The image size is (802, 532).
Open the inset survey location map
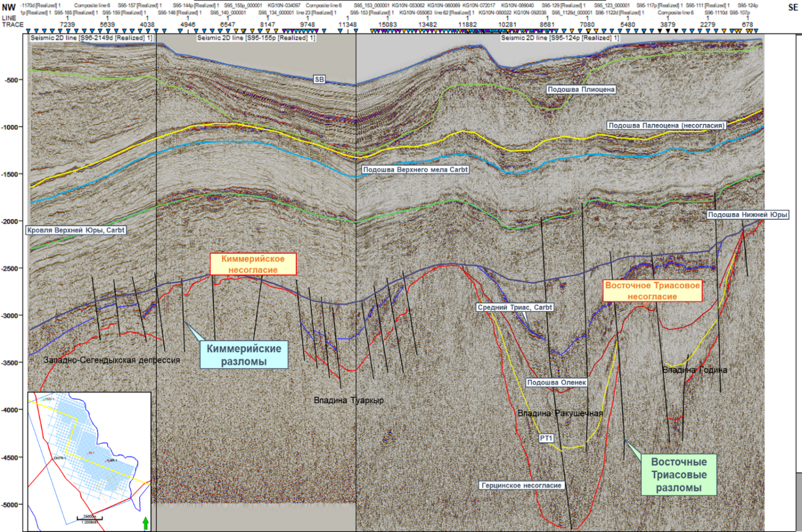point(89,461)
